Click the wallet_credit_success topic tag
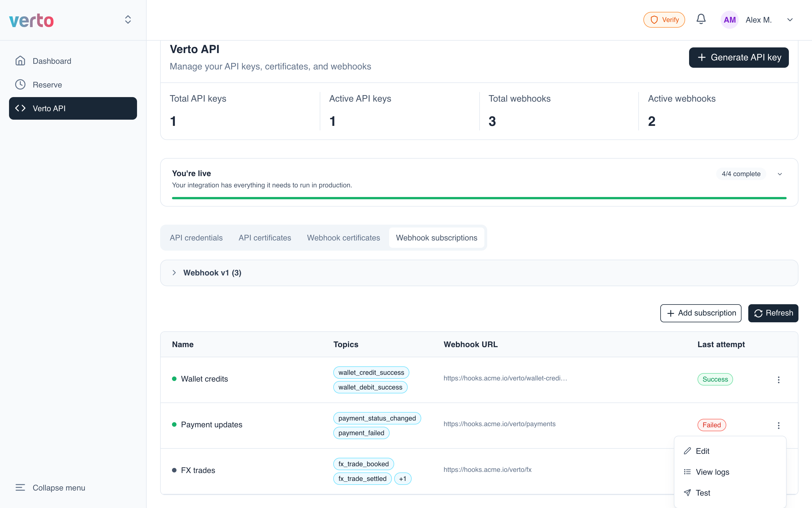This screenshot has width=812, height=508. (x=371, y=373)
